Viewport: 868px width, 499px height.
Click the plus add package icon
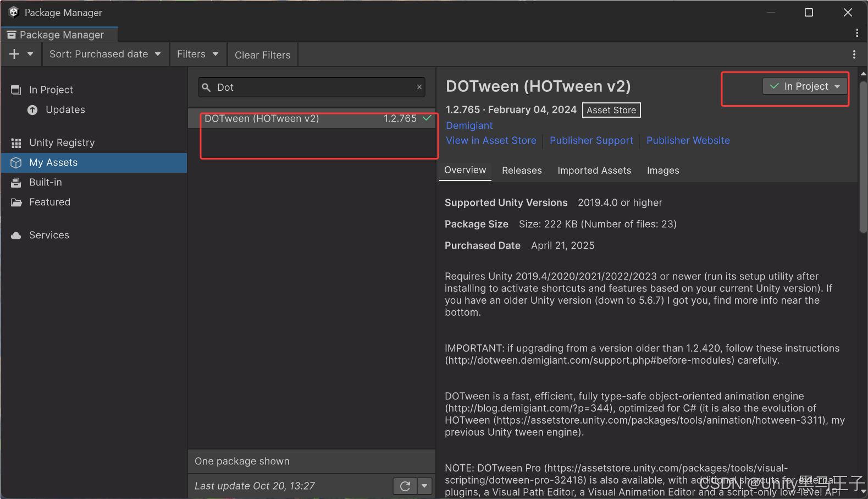click(x=14, y=54)
